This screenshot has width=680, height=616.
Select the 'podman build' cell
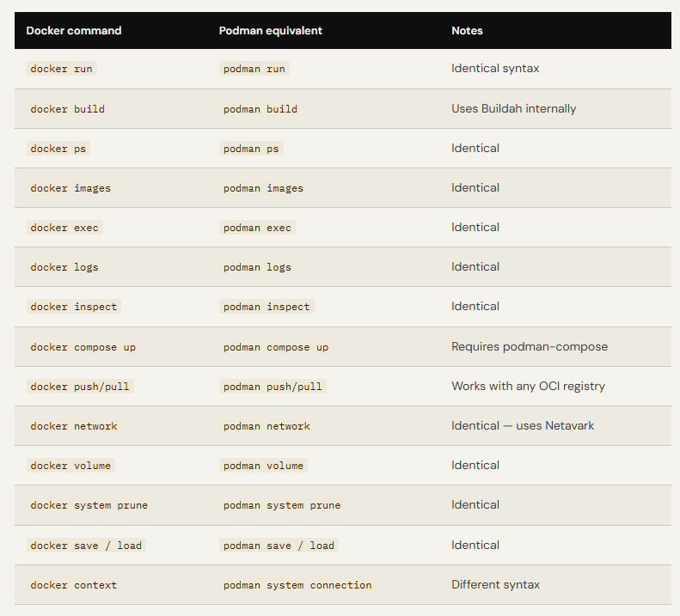point(260,109)
